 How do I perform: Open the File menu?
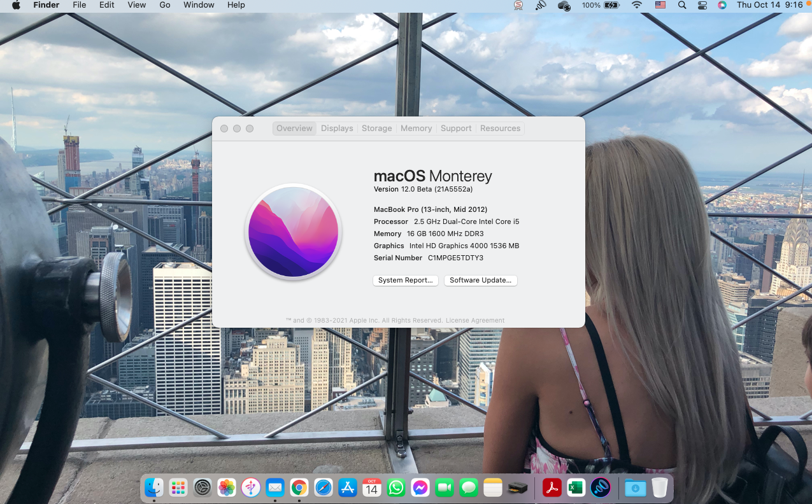click(x=79, y=5)
